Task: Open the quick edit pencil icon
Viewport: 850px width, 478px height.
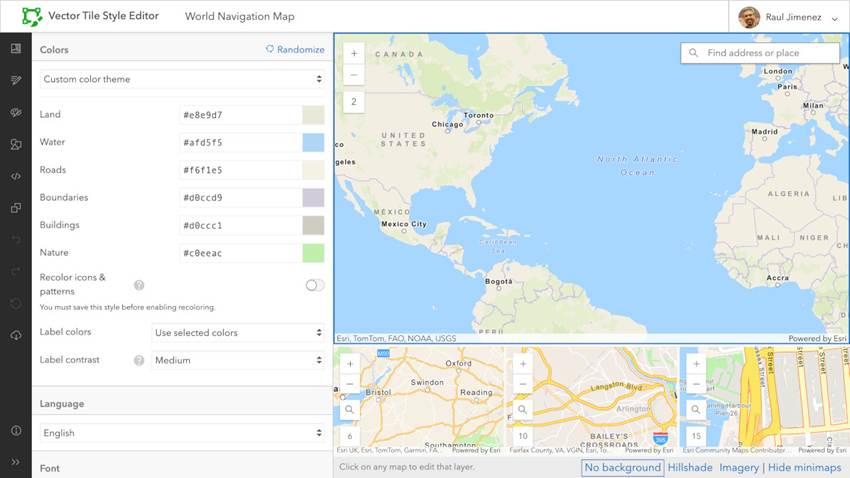Action: point(16,80)
